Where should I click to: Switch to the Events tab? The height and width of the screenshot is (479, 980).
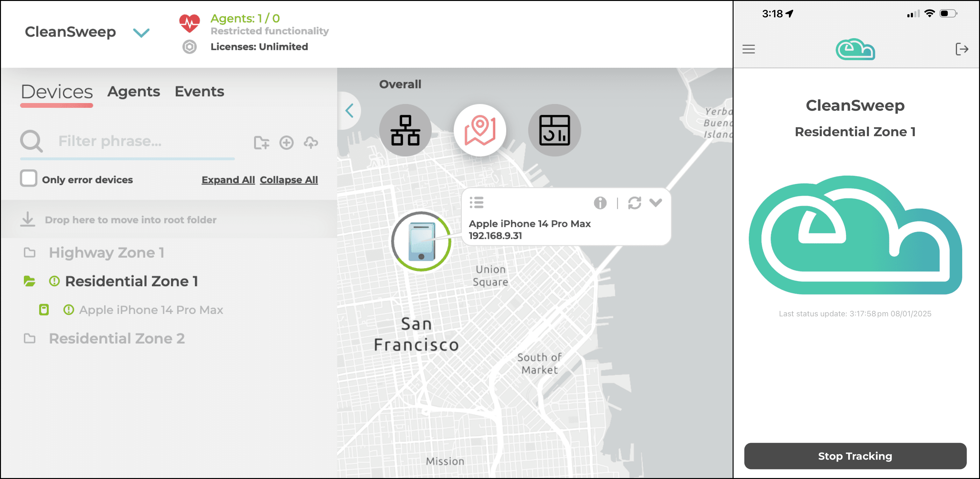pos(199,92)
